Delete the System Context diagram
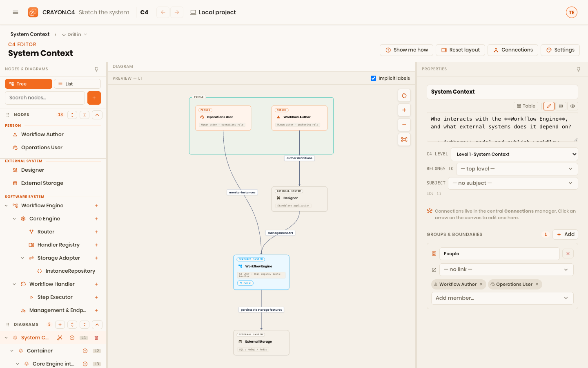Image resolution: width=588 pixels, height=368 pixels. 96,338
